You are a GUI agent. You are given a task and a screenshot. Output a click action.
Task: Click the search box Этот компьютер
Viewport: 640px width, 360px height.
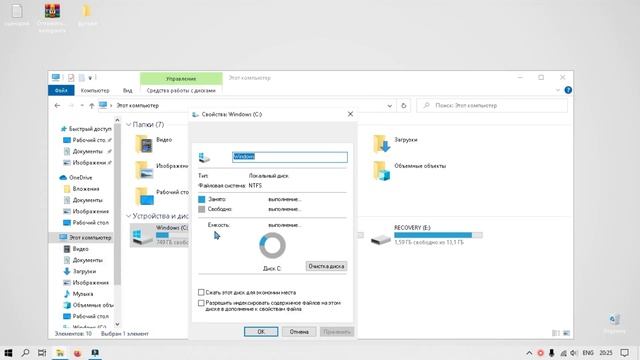492,105
